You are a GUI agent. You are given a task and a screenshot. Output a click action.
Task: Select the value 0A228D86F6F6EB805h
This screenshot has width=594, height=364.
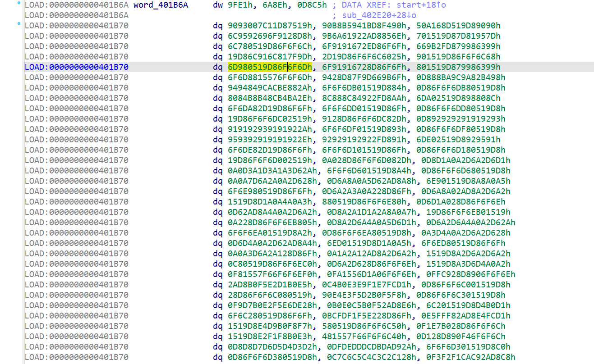tap(272, 223)
